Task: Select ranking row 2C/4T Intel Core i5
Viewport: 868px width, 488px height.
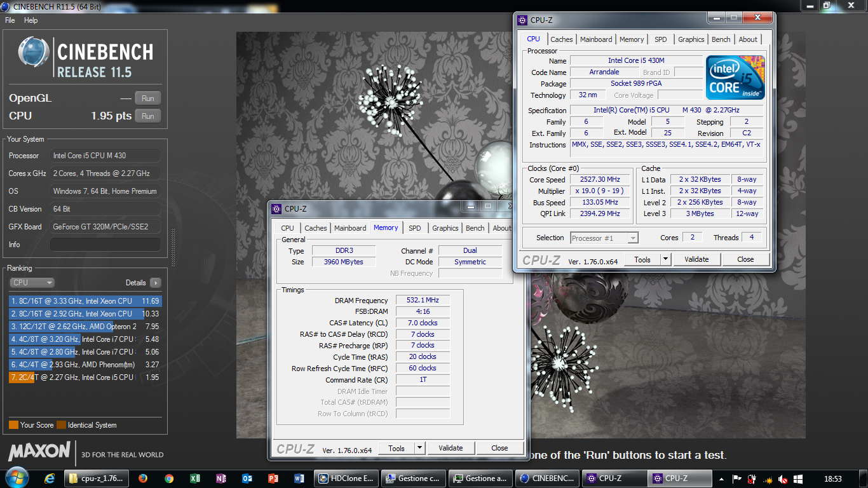Action: pos(85,377)
